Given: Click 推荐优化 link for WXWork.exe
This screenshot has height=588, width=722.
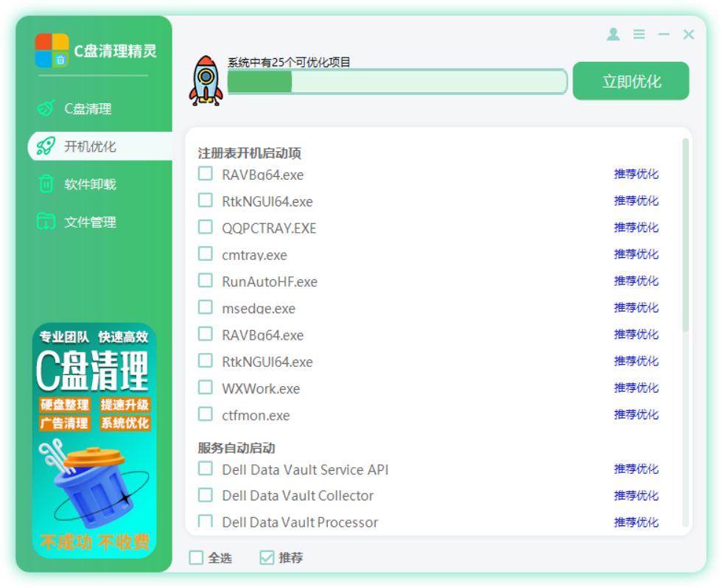Looking at the screenshot, I should point(637,388).
